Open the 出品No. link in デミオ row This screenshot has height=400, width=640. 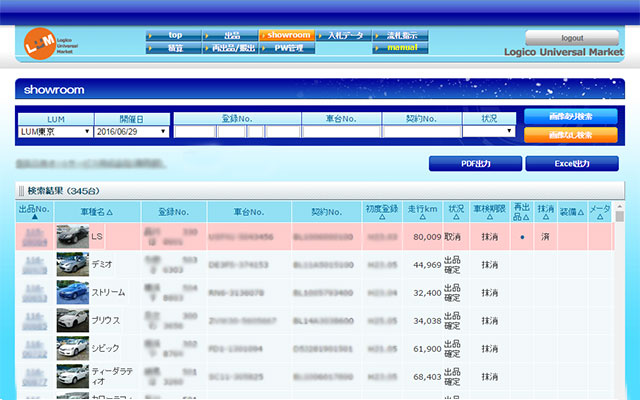coord(34,265)
